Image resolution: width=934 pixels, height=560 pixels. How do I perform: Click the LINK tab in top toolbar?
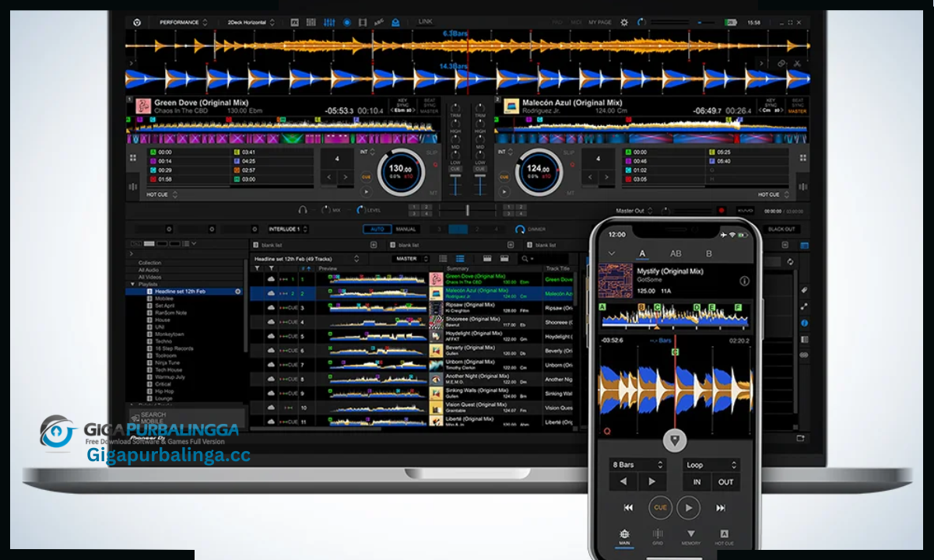point(425,22)
